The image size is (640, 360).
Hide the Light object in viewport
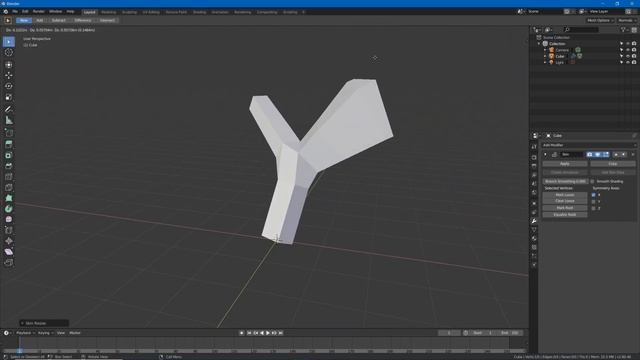(628, 62)
